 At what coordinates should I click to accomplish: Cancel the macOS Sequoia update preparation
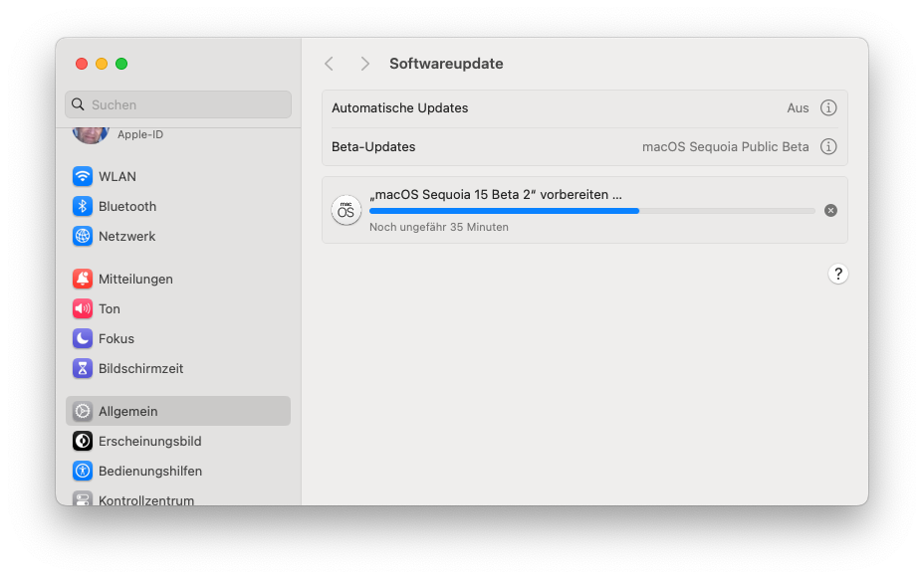pos(831,210)
